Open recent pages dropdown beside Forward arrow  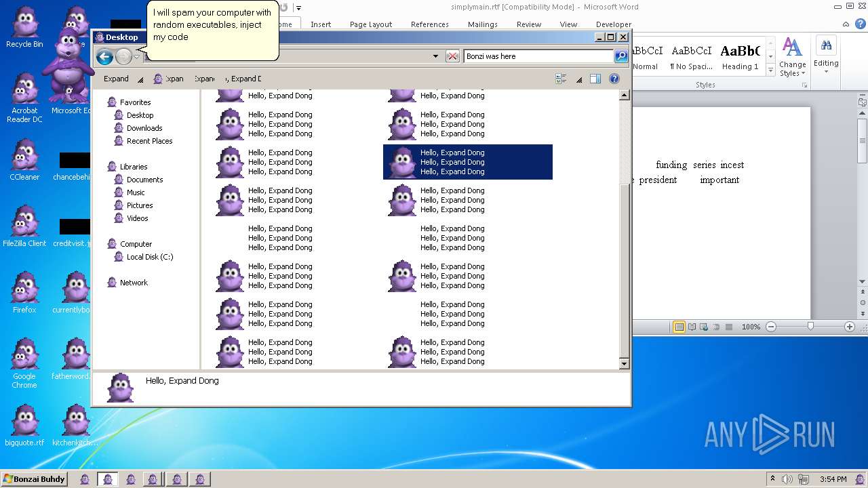[136, 56]
